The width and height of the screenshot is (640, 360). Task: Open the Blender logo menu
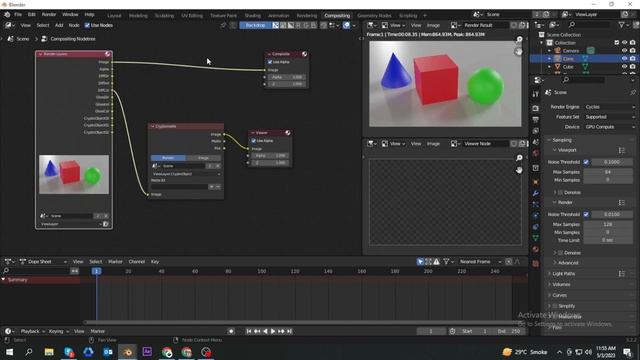[x=7, y=15]
